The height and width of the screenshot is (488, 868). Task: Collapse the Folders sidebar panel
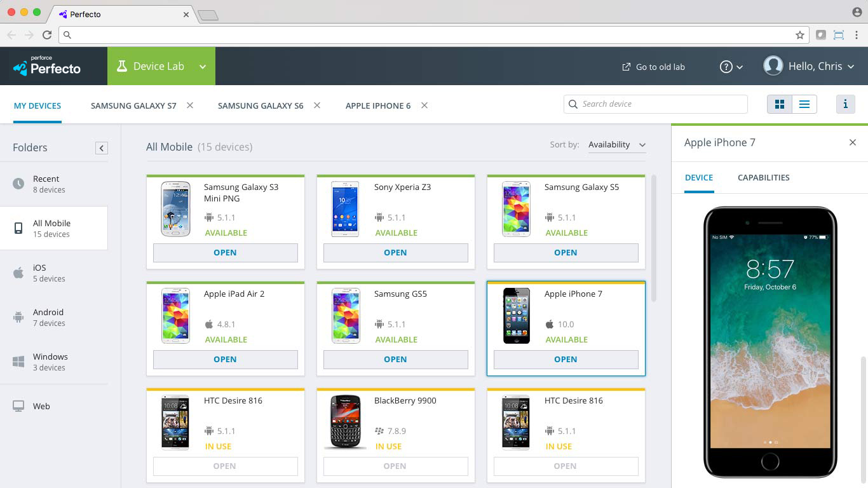tap(101, 148)
